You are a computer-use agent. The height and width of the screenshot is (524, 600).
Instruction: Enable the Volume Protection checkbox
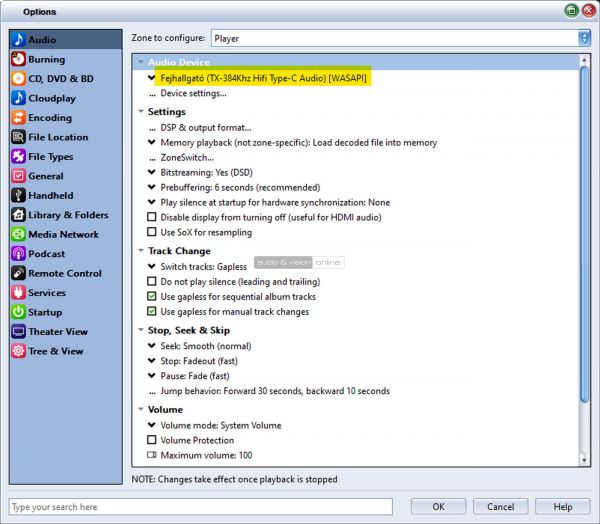[152, 440]
